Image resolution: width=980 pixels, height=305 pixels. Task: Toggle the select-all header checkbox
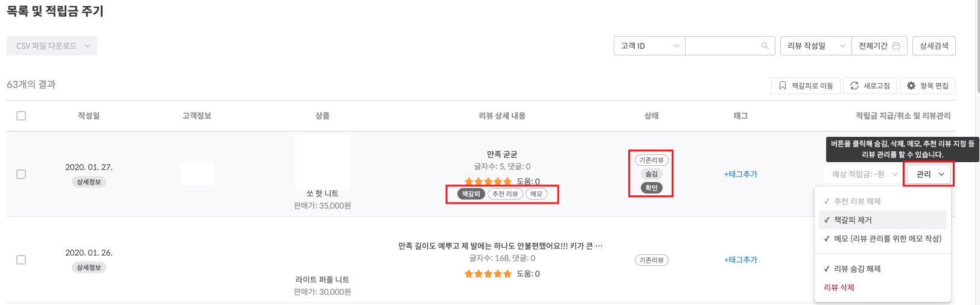pyautogui.click(x=21, y=116)
